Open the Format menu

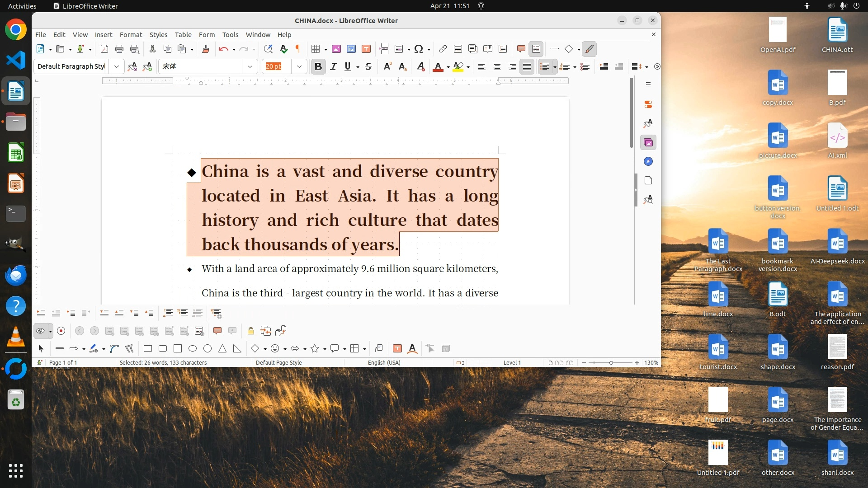pos(131,34)
